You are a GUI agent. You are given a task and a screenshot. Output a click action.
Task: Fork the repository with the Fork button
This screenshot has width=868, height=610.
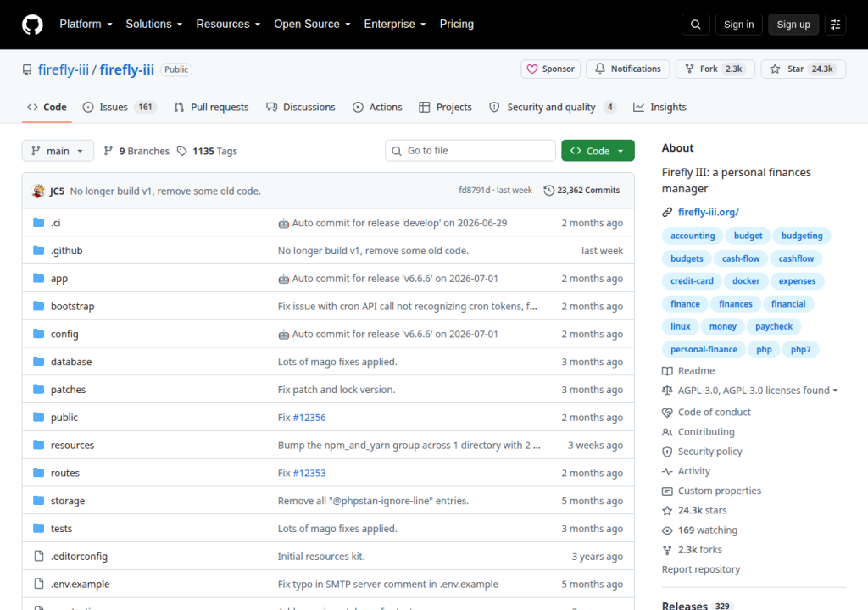[x=715, y=69]
